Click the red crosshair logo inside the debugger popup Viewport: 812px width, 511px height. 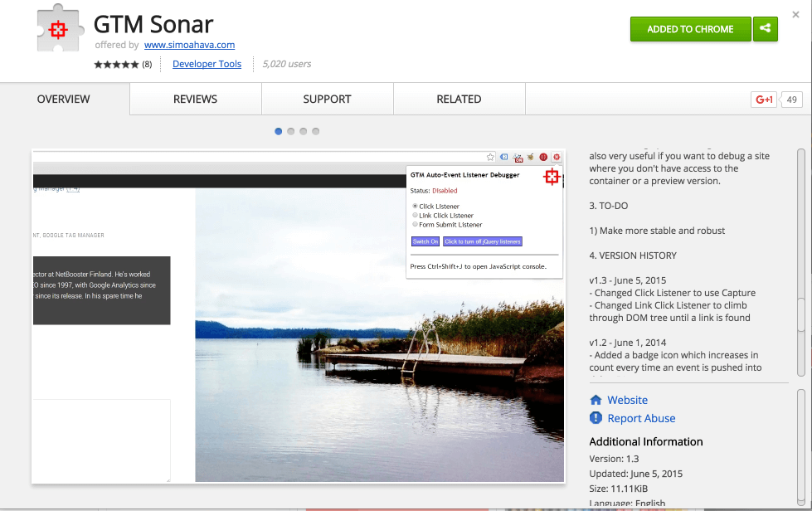click(x=552, y=177)
